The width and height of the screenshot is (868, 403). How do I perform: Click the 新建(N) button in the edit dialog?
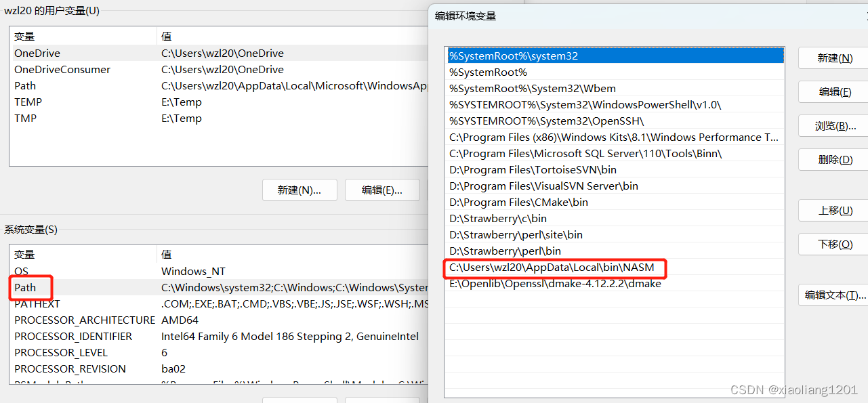coord(832,58)
